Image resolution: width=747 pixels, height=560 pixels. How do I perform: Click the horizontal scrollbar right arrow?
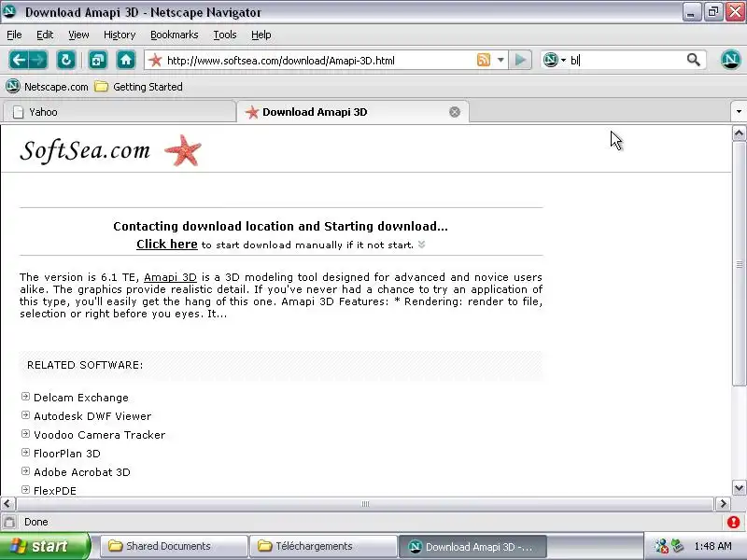click(722, 503)
